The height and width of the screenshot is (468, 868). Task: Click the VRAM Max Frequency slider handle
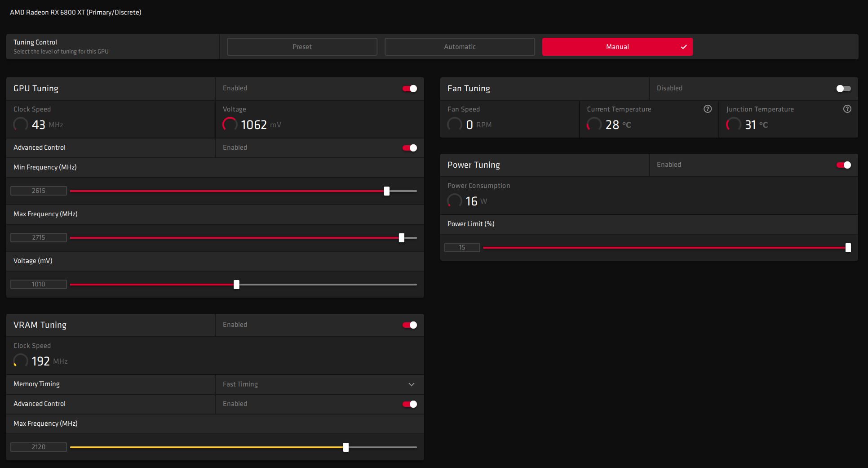(x=346, y=447)
